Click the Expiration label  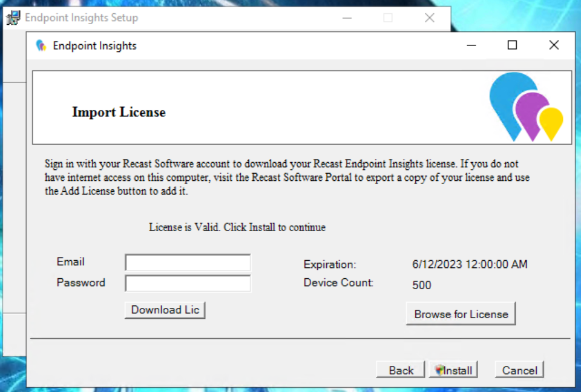coord(329,264)
